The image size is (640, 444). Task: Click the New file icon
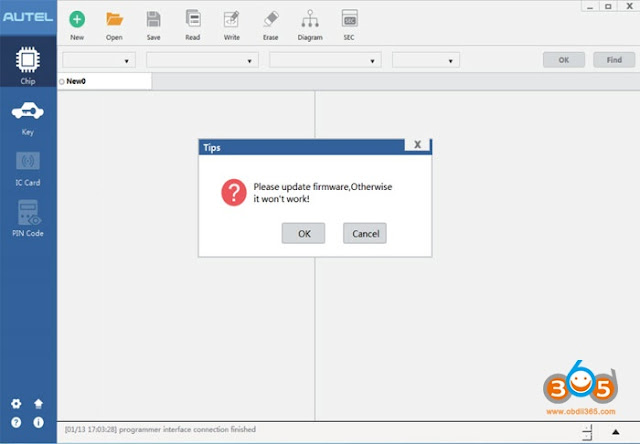click(77, 19)
